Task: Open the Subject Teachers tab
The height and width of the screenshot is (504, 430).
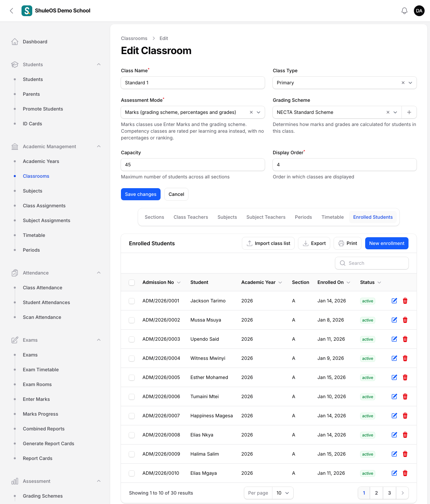Action: 266,217
